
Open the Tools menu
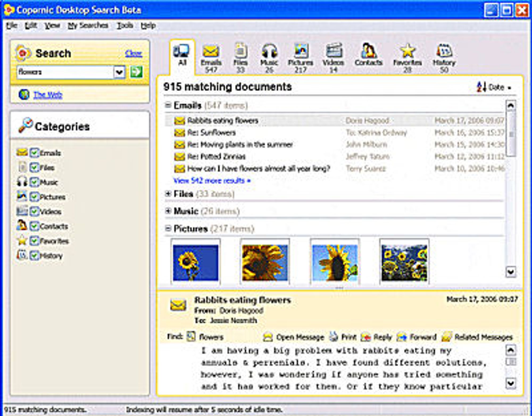point(125,26)
